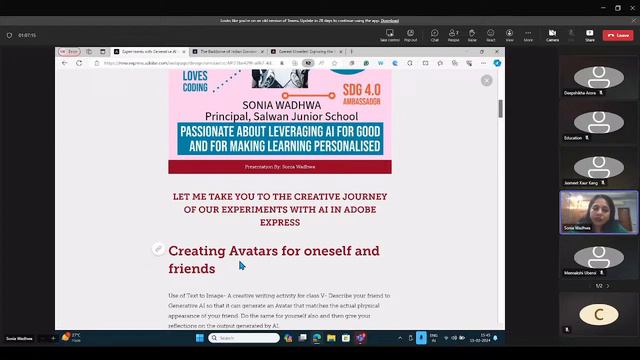Click the browser settings ellipsis menu
Viewport: 640px width, 360px height.
pyautogui.click(x=483, y=63)
